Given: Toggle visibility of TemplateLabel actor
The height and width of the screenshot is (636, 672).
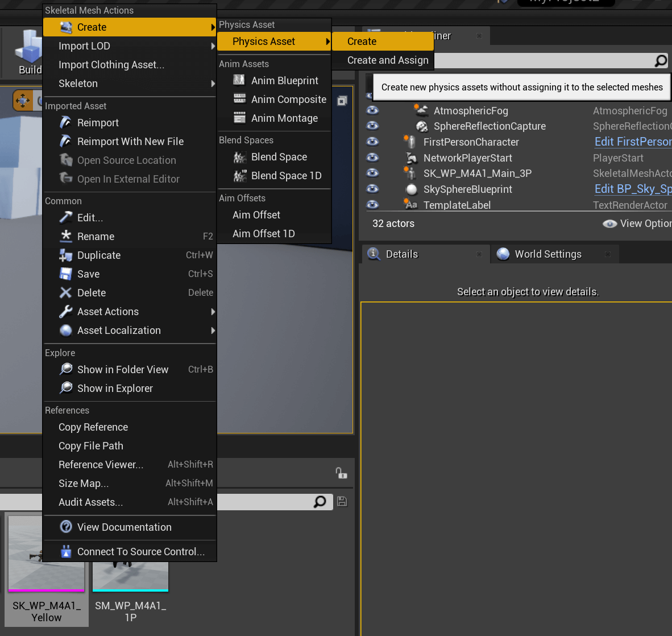Looking at the screenshot, I should point(372,205).
